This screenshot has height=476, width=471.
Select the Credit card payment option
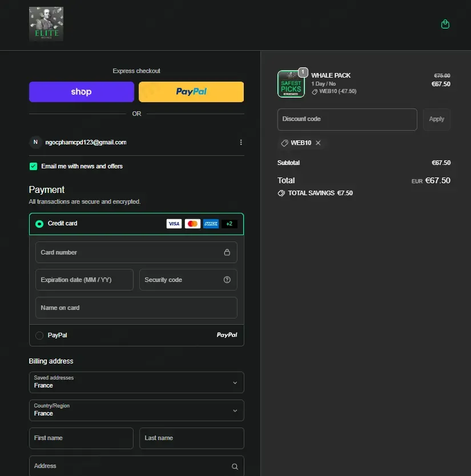39,224
